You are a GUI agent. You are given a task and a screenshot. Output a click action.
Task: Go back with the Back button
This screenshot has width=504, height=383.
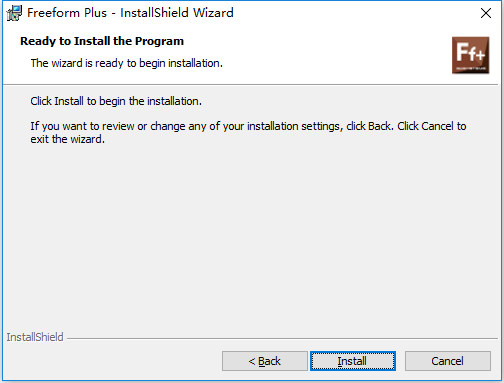pos(265,361)
